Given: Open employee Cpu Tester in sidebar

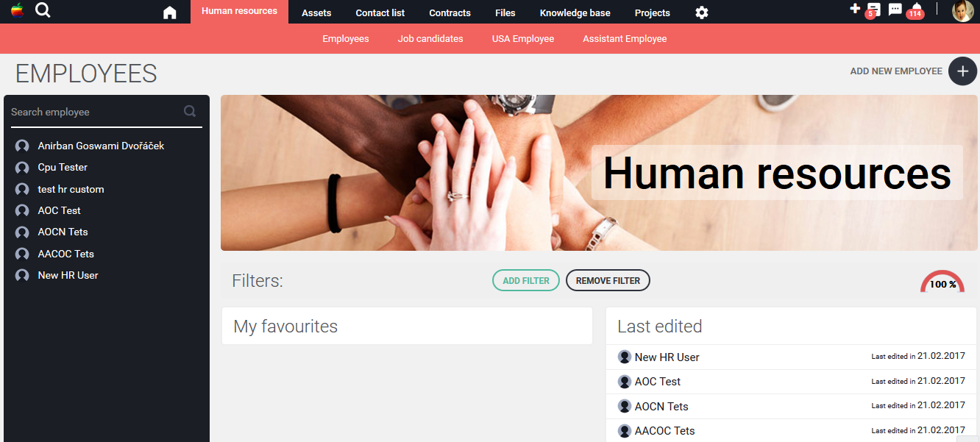Looking at the screenshot, I should (63, 167).
